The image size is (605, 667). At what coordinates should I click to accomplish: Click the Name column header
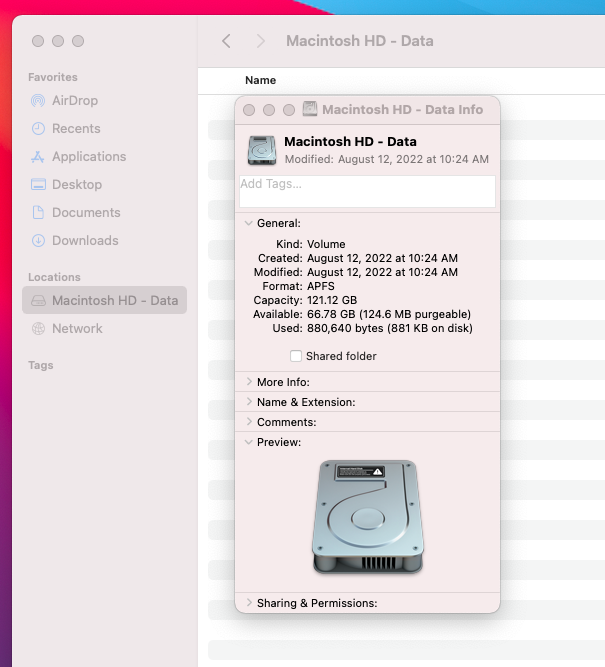[x=260, y=80]
